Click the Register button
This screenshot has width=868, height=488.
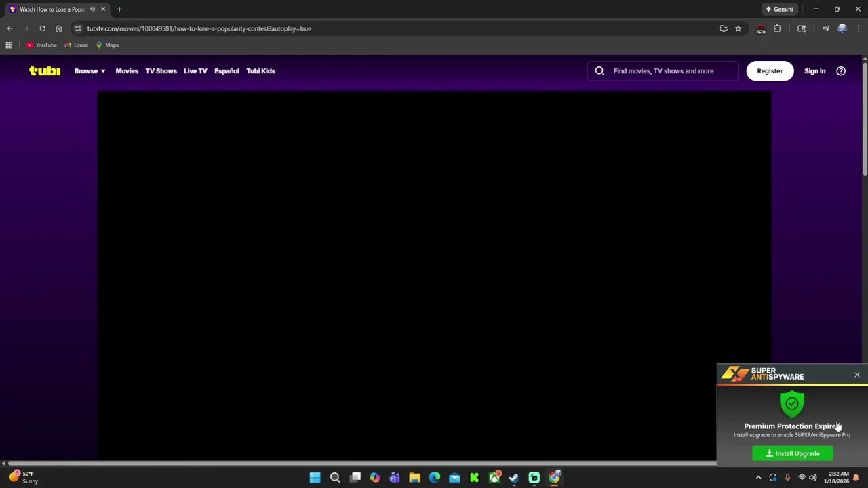click(x=770, y=70)
